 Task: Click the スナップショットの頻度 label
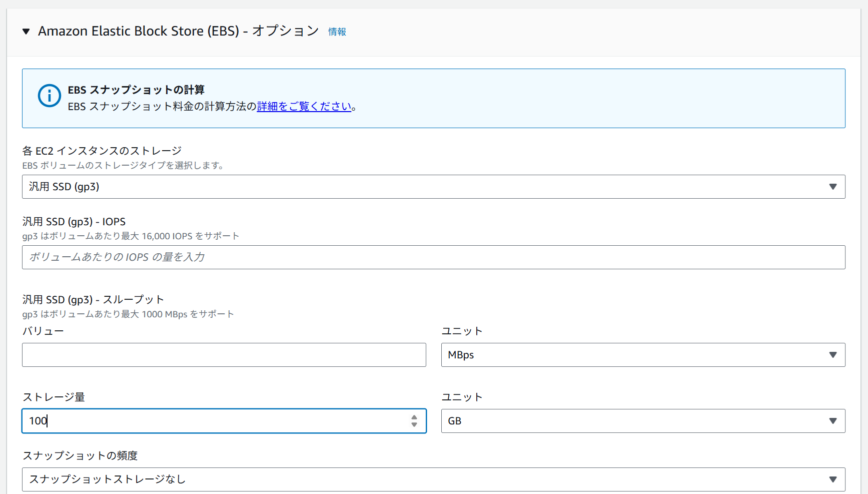(x=80, y=455)
